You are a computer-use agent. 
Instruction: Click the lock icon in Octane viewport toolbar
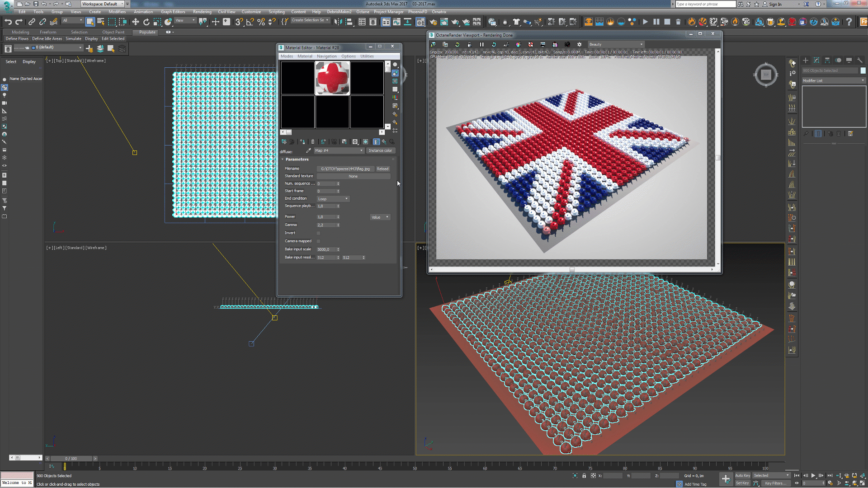(x=469, y=44)
